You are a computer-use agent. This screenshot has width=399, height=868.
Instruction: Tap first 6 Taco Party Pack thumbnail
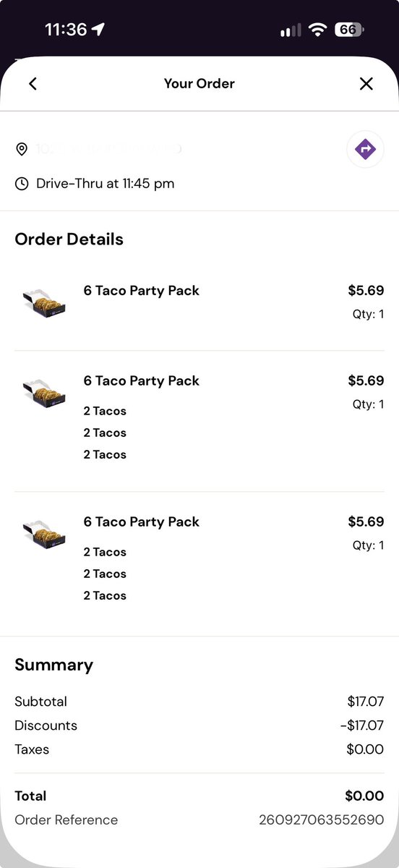[45, 302]
